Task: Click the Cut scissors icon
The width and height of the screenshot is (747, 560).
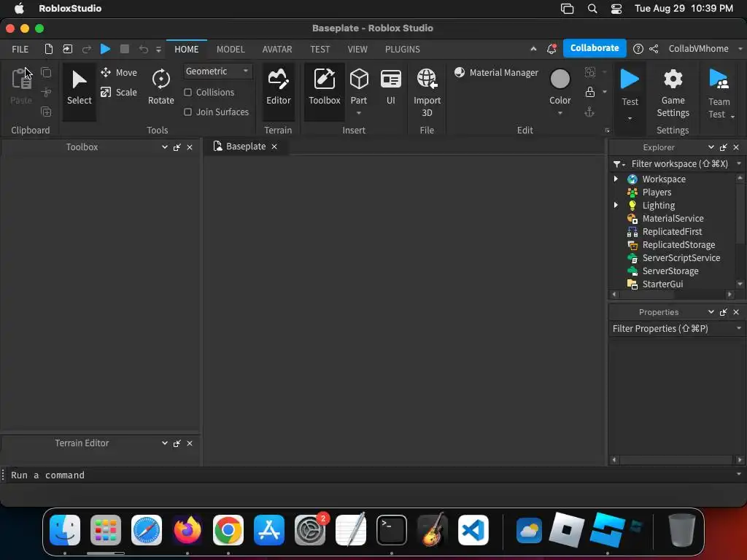Action: click(46, 92)
